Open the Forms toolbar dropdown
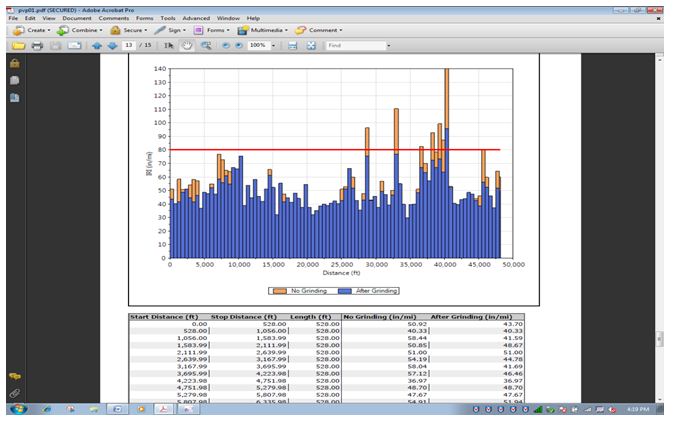Image resolution: width=673 pixels, height=421 pixels. (212, 30)
